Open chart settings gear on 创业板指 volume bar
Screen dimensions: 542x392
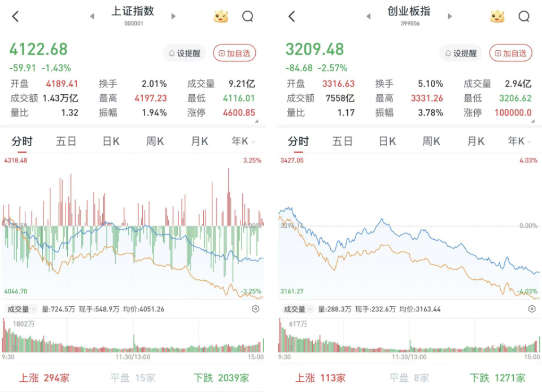(x=531, y=309)
